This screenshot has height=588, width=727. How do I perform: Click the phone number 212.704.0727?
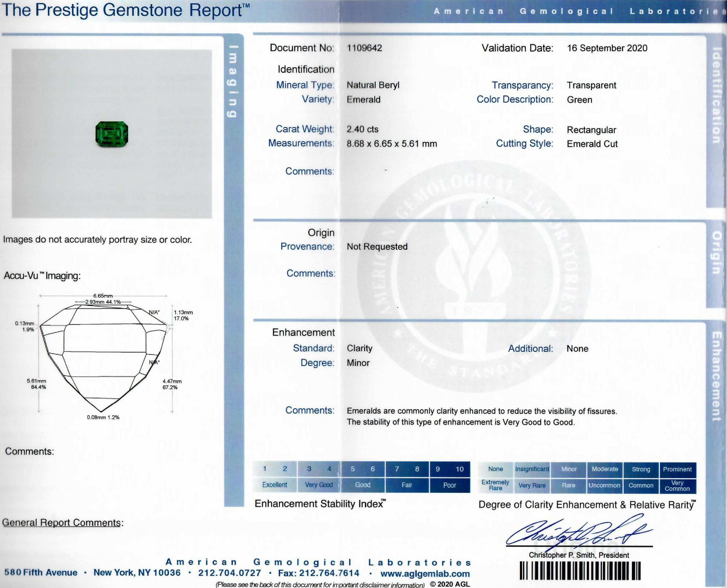(x=230, y=573)
